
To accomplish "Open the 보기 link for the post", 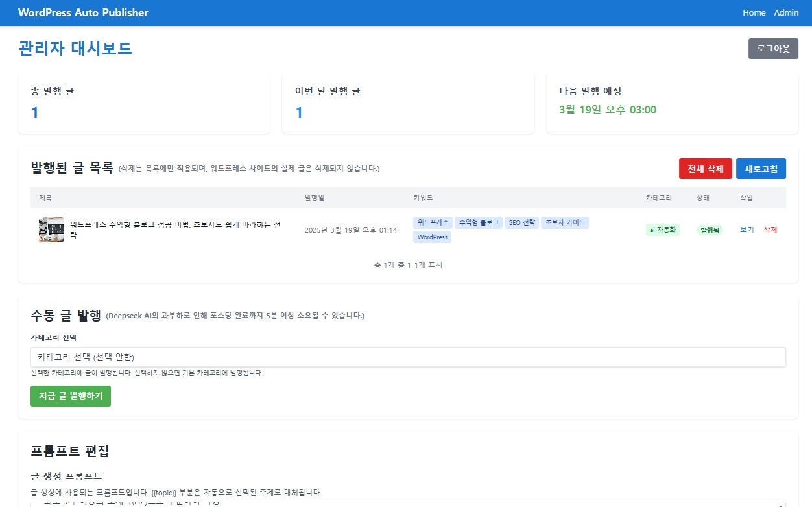I will point(747,230).
